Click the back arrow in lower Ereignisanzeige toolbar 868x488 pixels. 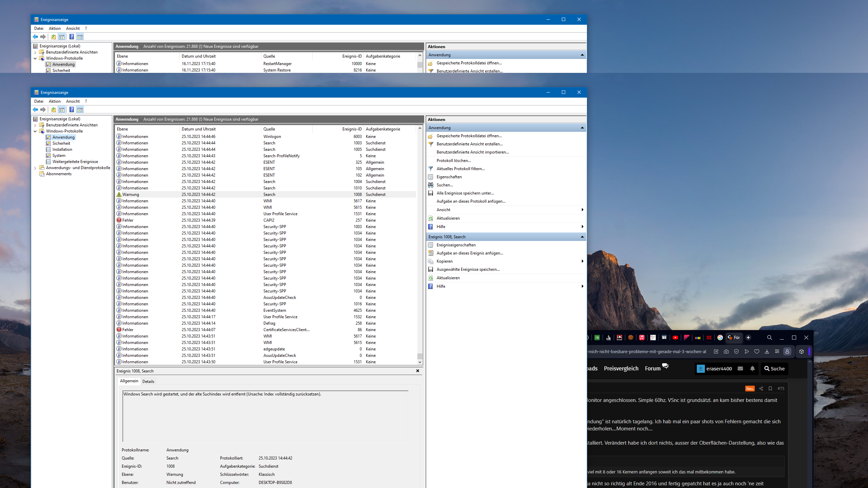pos(35,109)
